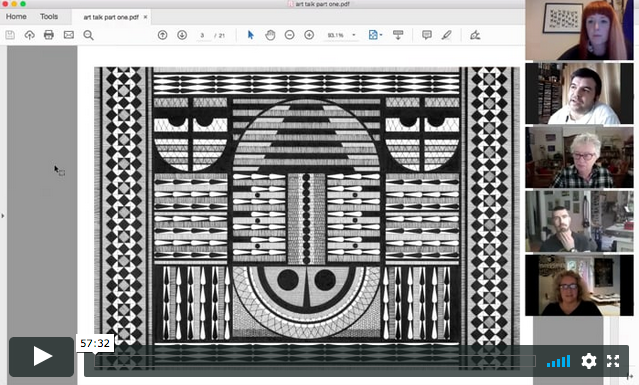Screen dimensions: 639x385
Task: Adjust the video volume bars
Action: [558, 361]
